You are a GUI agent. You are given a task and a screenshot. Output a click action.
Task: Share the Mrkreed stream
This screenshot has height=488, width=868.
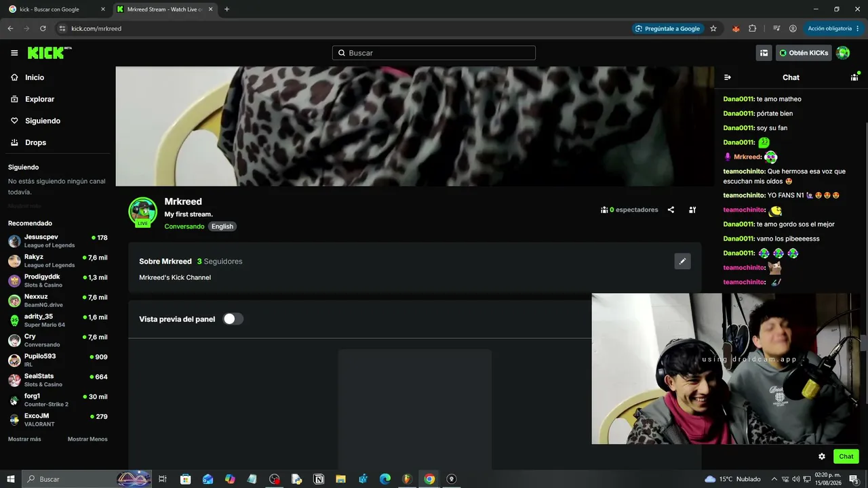pos(671,210)
